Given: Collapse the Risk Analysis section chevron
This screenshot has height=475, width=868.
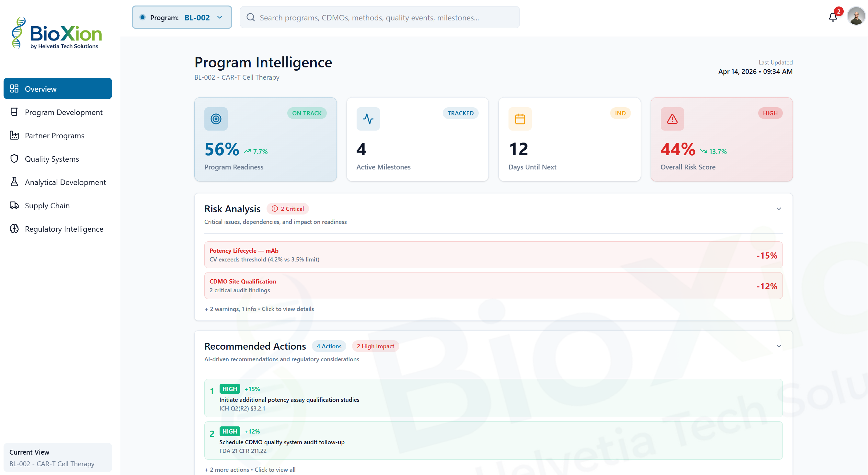Looking at the screenshot, I should pos(779,209).
